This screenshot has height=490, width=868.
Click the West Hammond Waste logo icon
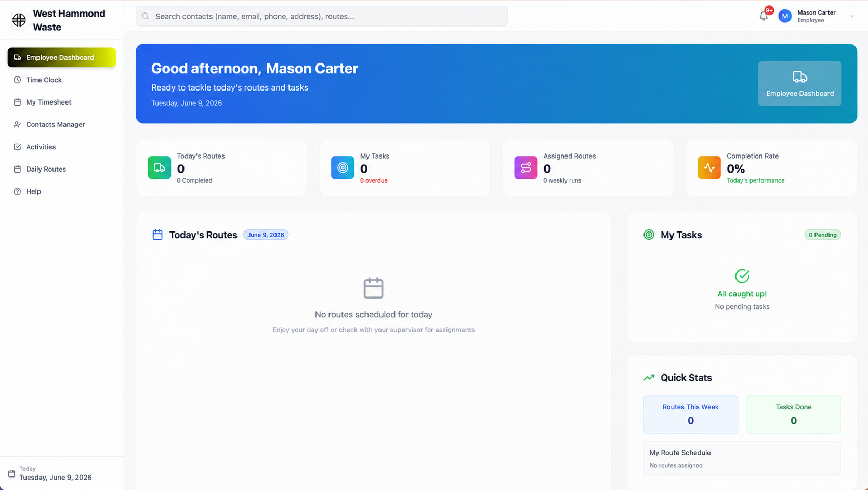pyautogui.click(x=19, y=20)
